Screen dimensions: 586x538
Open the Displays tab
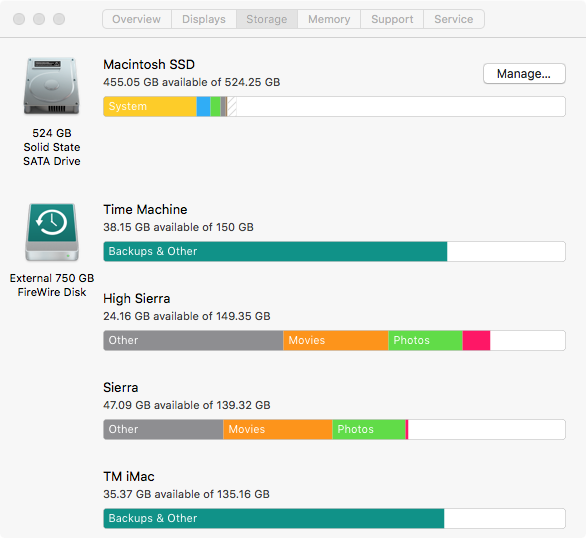tap(204, 19)
